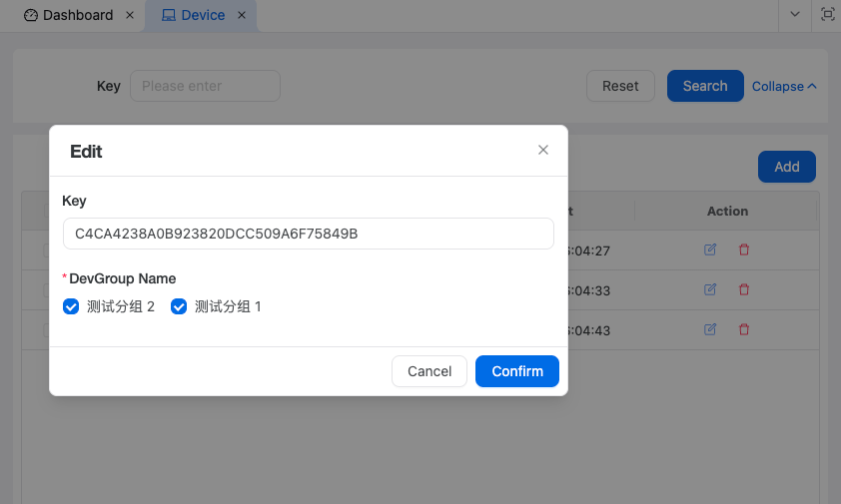
Task: Confirm the device edit
Action: (516, 371)
